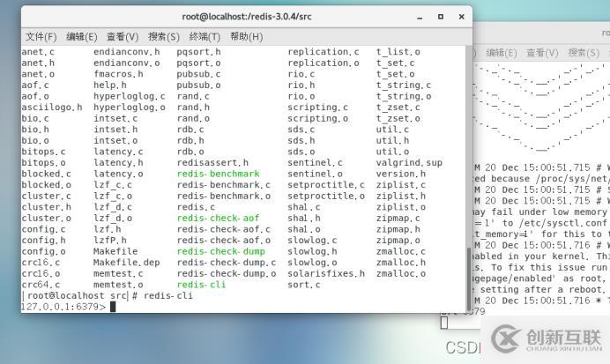Open the 编辑(E) menu in front terminal
The width and height of the screenshot is (610, 364).
[x=82, y=36]
